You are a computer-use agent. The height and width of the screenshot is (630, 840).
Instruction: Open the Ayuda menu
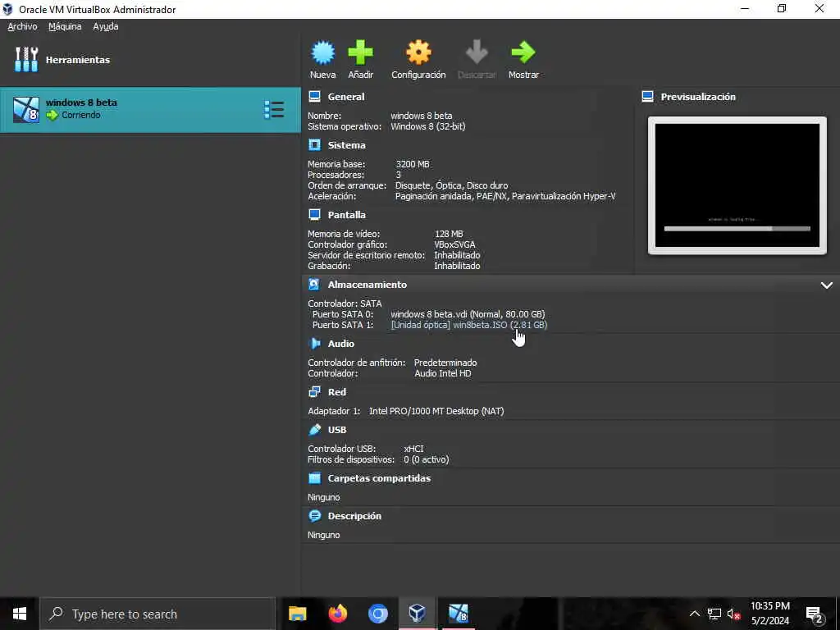(106, 26)
